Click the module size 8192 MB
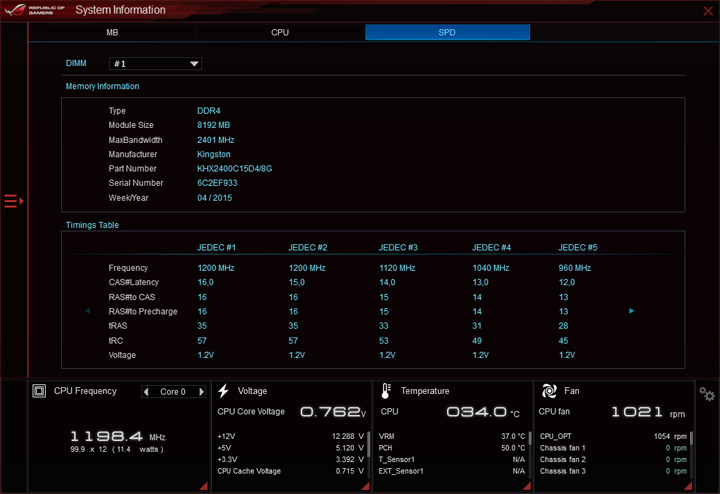Viewport: 720px width, 494px height. point(214,125)
